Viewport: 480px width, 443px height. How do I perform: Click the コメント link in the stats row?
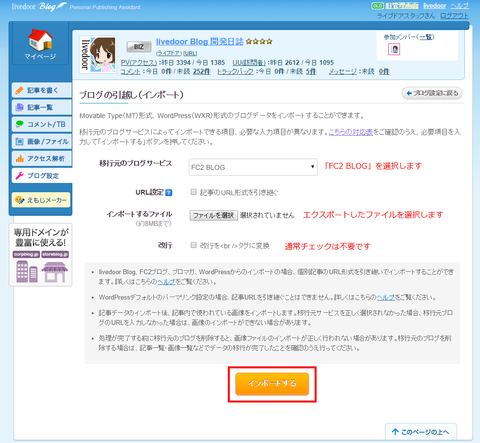click(130, 71)
